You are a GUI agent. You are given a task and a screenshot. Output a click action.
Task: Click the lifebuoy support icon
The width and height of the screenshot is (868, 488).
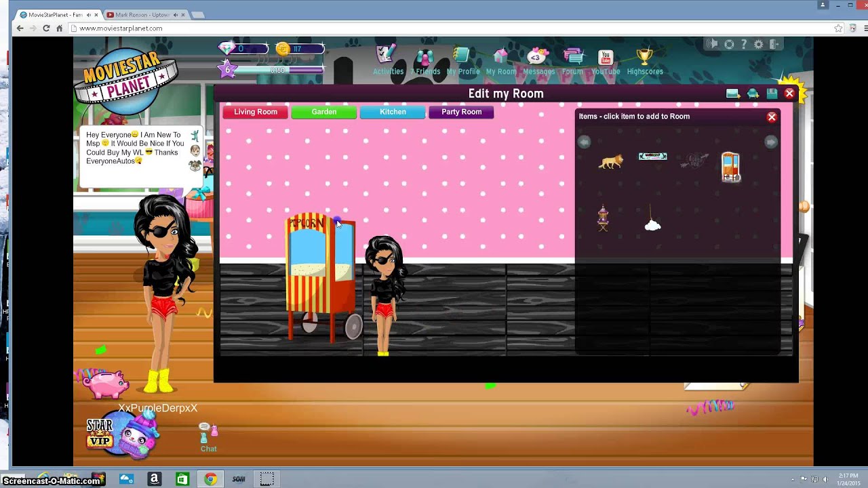729,44
